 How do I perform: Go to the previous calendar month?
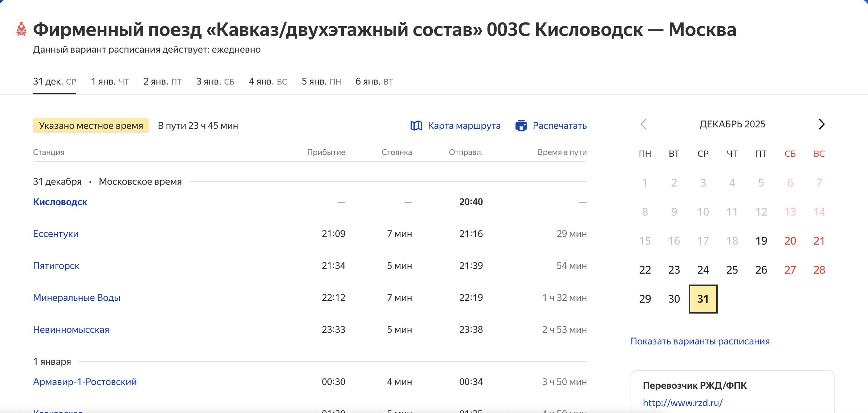click(643, 124)
